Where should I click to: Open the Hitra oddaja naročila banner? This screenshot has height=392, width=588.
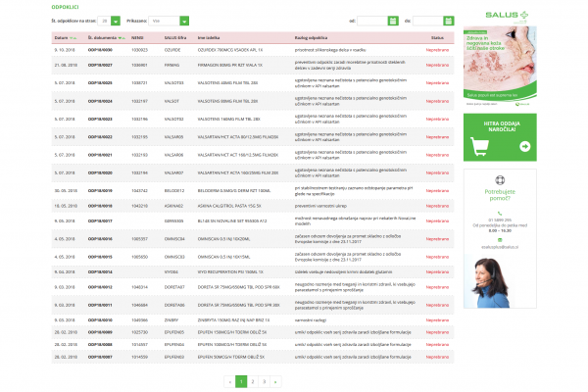pyautogui.click(x=500, y=137)
